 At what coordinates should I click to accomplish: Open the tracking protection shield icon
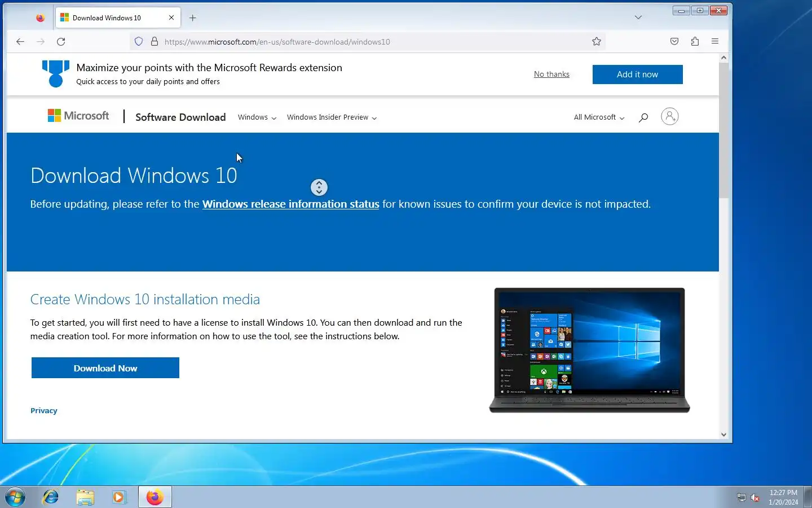(139, 42)
